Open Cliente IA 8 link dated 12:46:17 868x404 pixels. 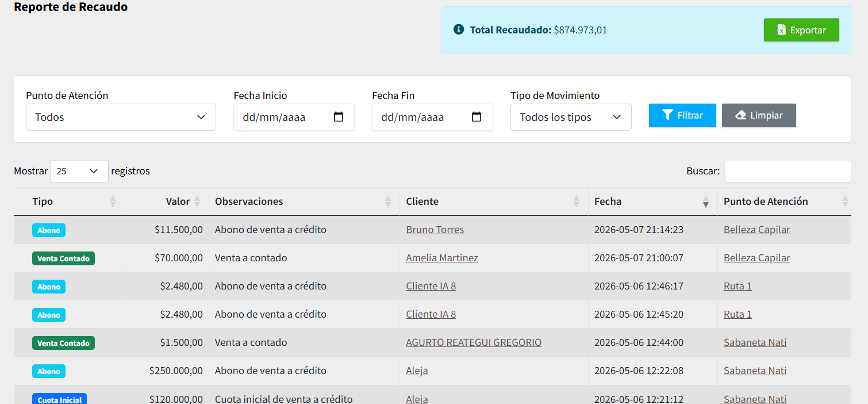click(x=431, y=286)
